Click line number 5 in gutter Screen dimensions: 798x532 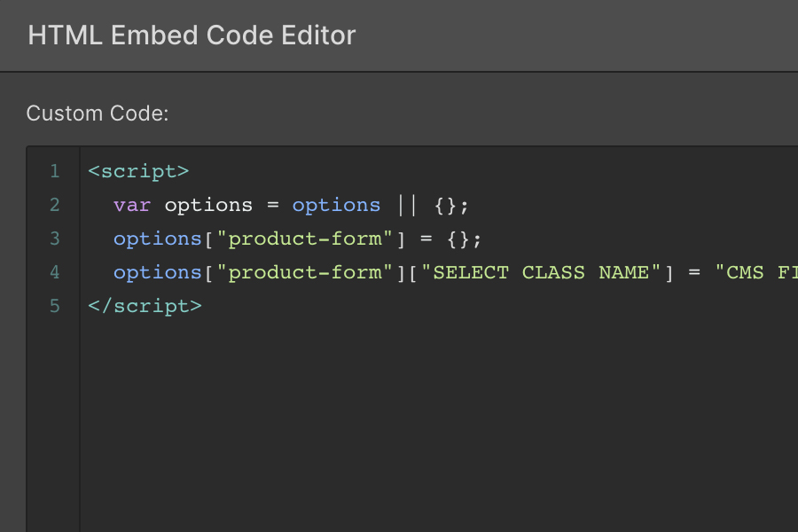click(55, 306)
